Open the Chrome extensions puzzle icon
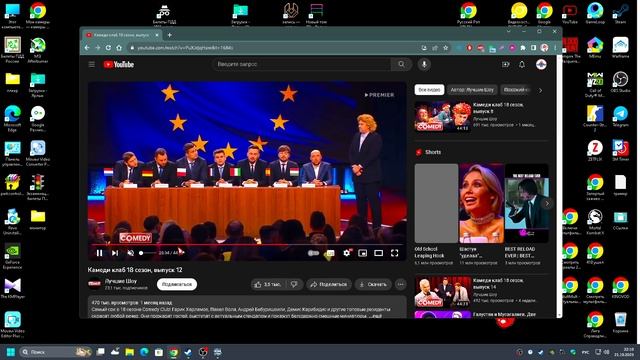This screenshot has width=640, height=360. pyautogui.click(x=523, y=48)
